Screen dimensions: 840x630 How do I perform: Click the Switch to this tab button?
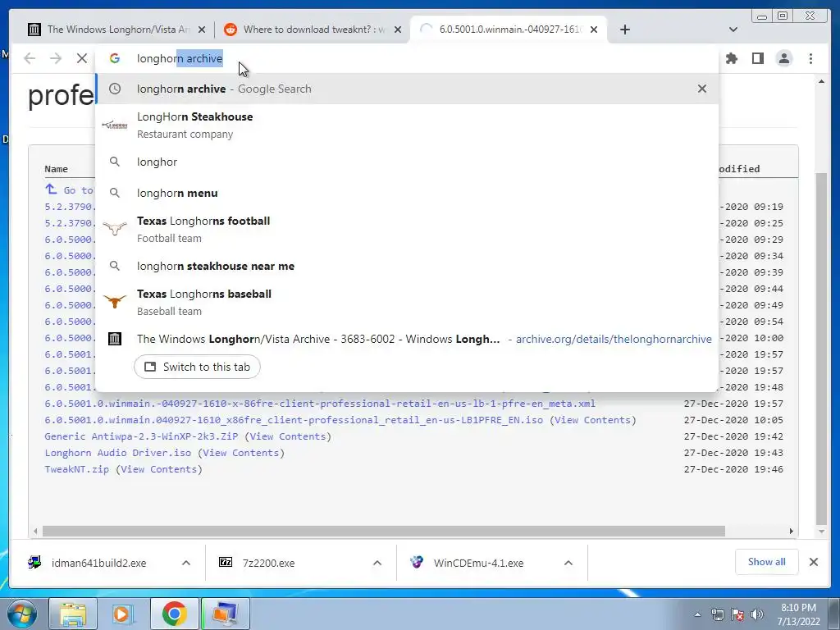pos(197,367)
